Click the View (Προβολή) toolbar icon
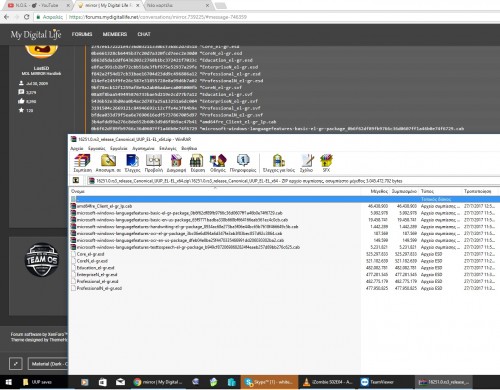The height and width of the screenshot is (390, 500). 154,163
